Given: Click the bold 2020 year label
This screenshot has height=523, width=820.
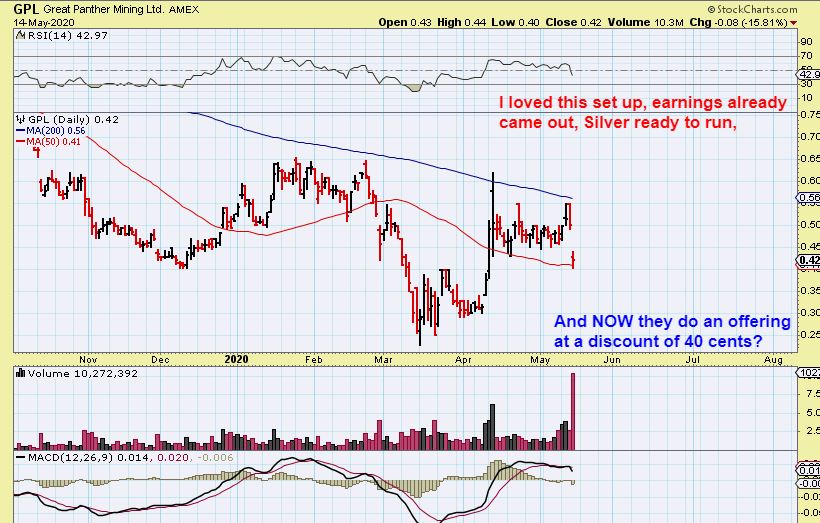Looking at the screenshot, I should [236, 359].
